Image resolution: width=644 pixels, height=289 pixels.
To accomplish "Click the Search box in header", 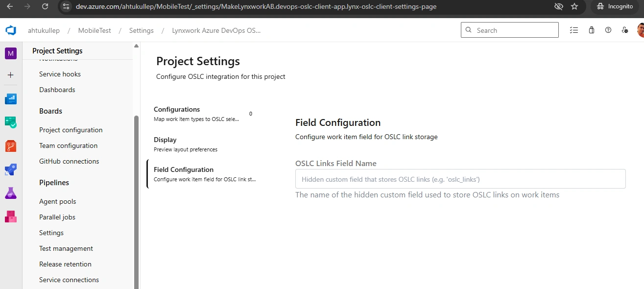I will (x=509, y=30).
